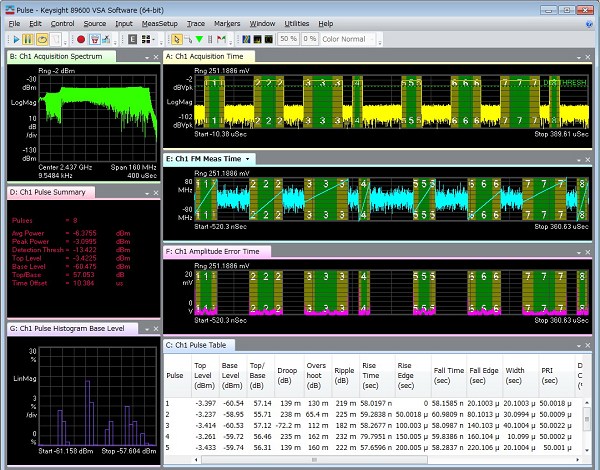Click the single trace layout 'E' icon

pyautogui.click(x=134, y=39)
